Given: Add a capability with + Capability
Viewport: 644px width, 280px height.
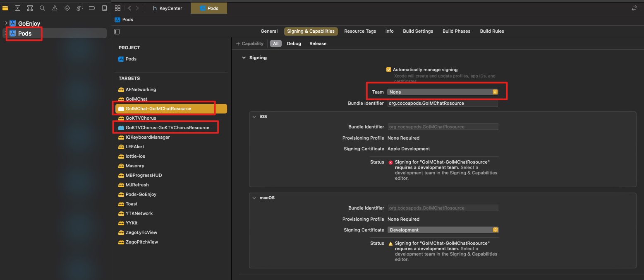Looking at the screenshot, I should click(x=250, y=43).
